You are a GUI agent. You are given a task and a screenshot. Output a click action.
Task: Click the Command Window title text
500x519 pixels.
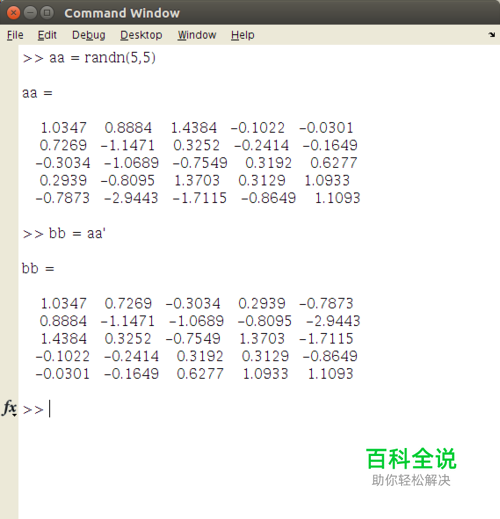(x=122, y=13)
